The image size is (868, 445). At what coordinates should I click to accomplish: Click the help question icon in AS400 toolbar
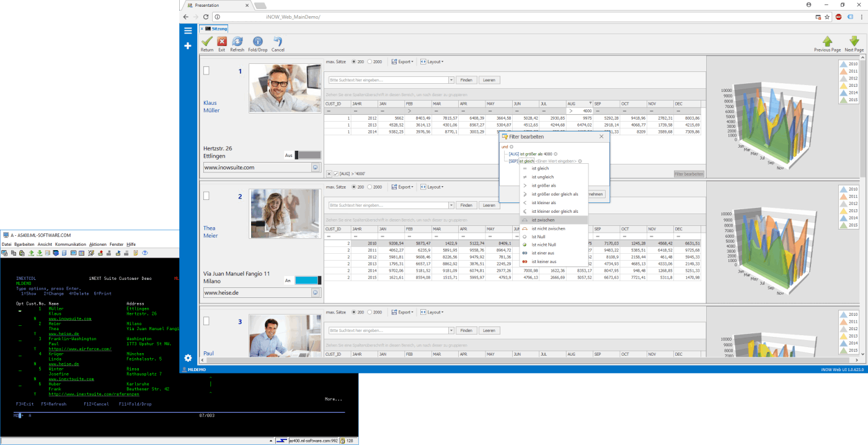[144, 253]
